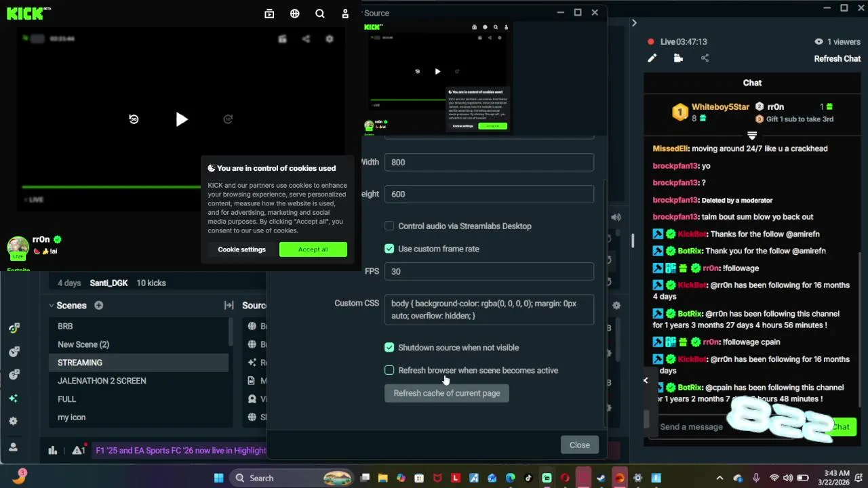
Task: Click Refresh cache of current page
Action: coord(447,393)
